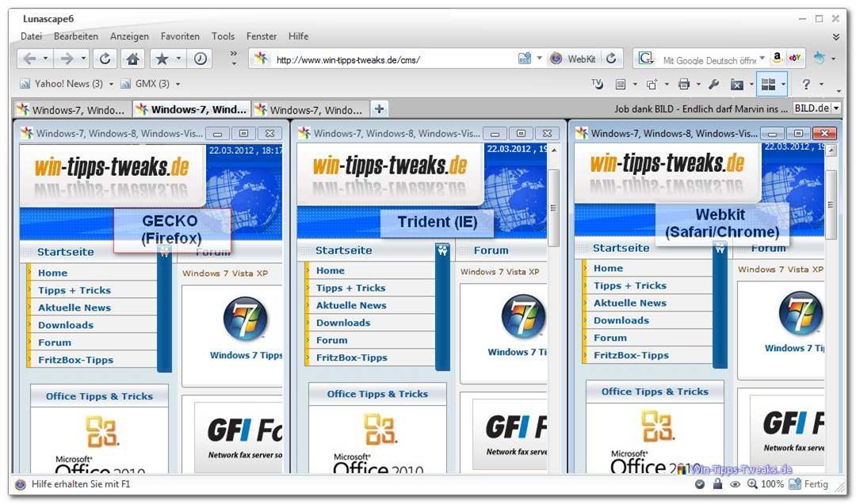Toggle the eye icon in status bar
The height and width of the screenshot is (504, 856).
[x=736, y=484]
